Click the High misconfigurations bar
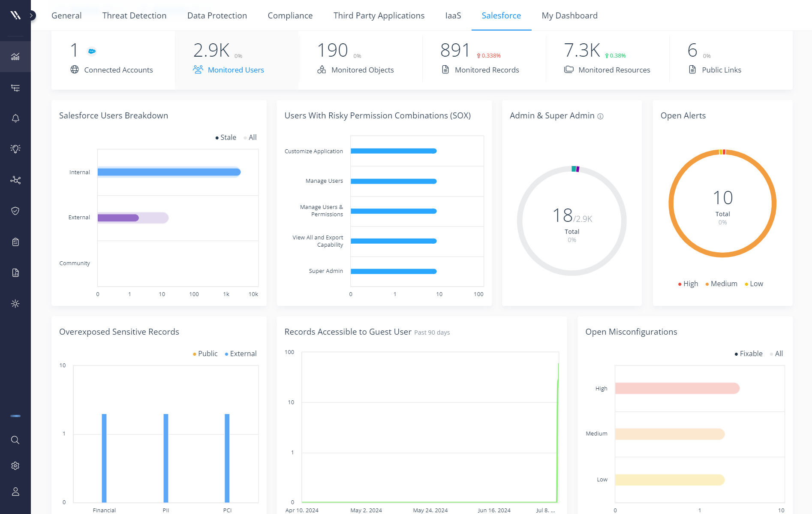Viewport: 812px width, 514px height. click(x=677, y=388)
